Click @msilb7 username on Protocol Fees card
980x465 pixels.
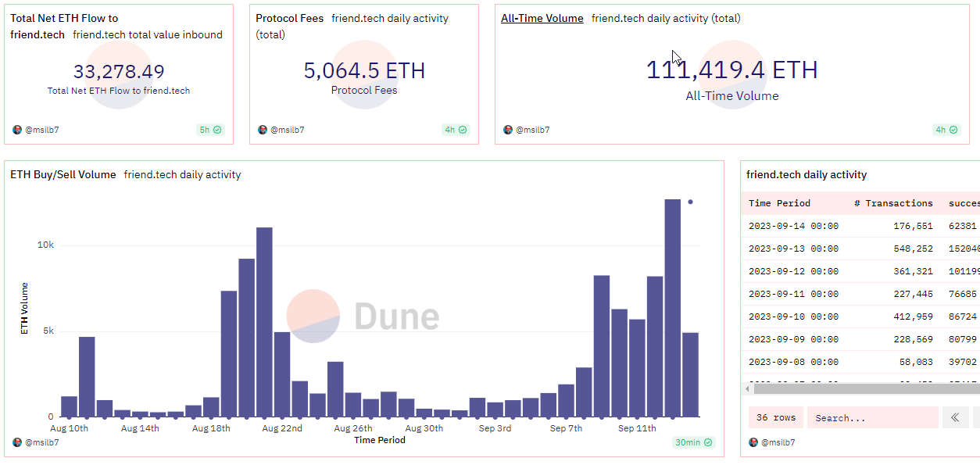click(288, 130)
